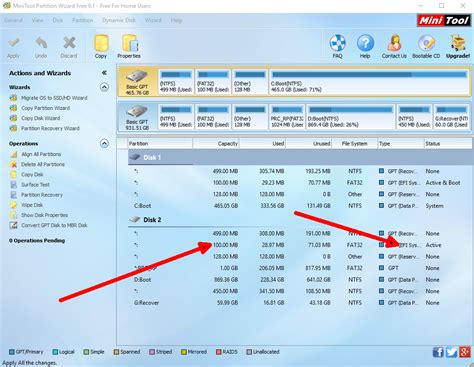Open the General menu
Viewport: 474px width, 367px height.
(x=13, y=20)
